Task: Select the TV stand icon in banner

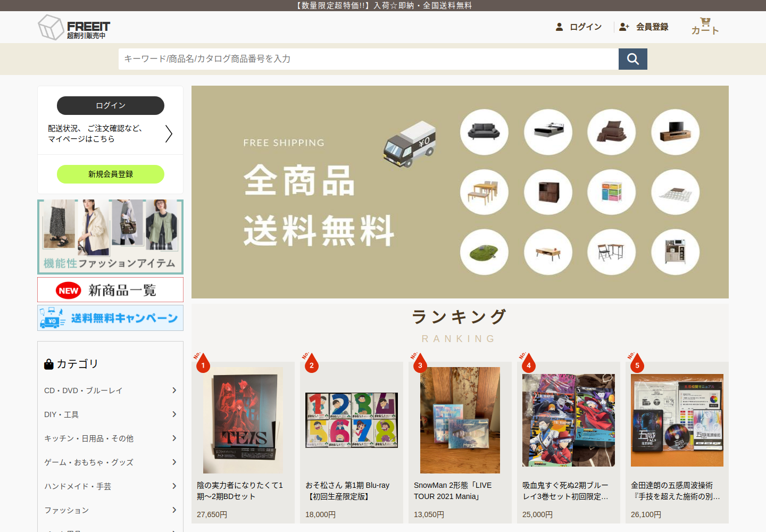Action: 676,132
